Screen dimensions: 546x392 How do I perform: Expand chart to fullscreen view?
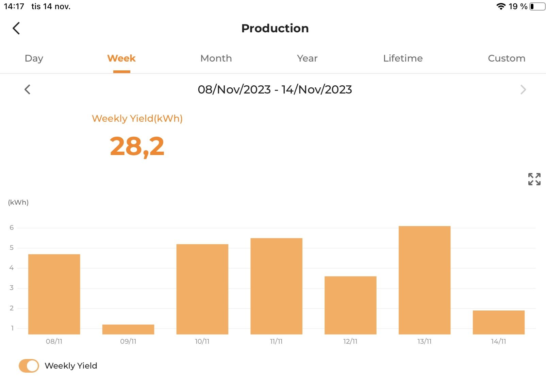click(x=534, y=179)
